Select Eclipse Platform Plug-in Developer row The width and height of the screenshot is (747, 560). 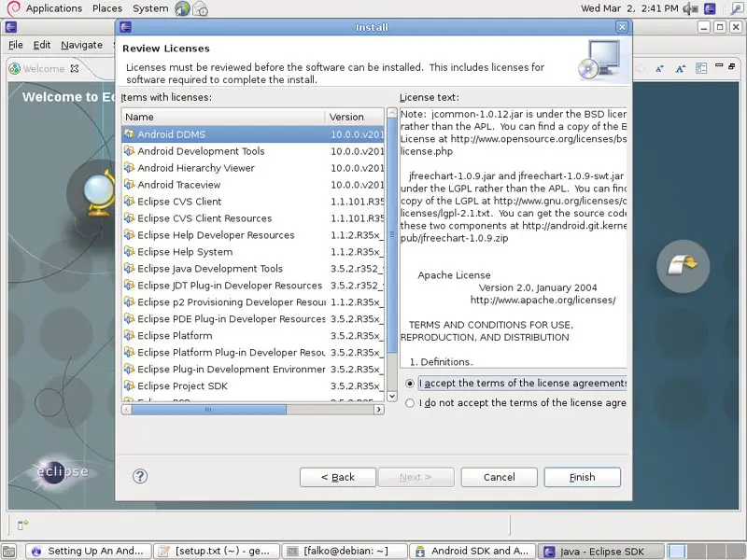pos(253,353)
